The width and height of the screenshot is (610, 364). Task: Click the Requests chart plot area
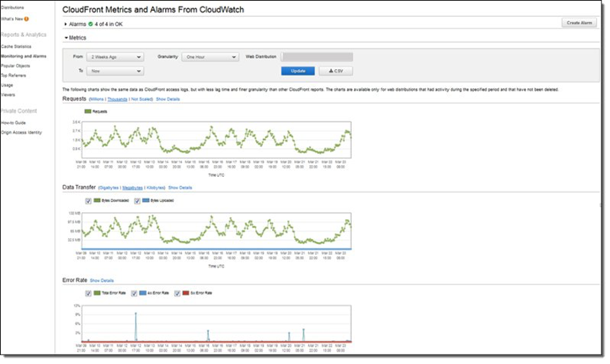pyautogui.click(x=217, y=140)
